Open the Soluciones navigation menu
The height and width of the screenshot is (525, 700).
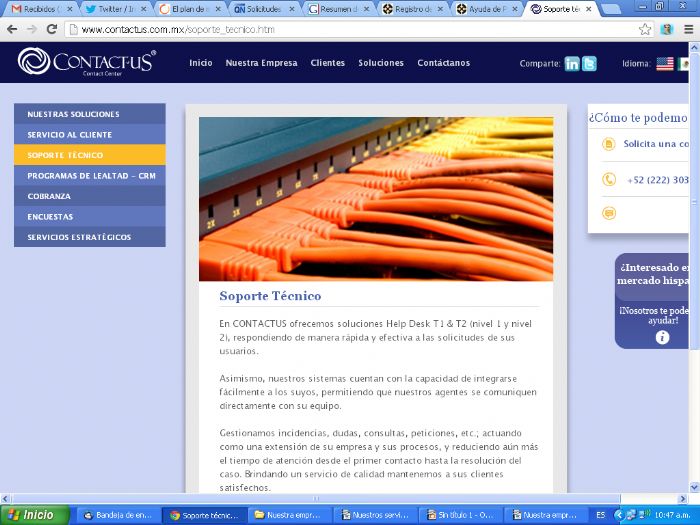click(x=381, y=63)
